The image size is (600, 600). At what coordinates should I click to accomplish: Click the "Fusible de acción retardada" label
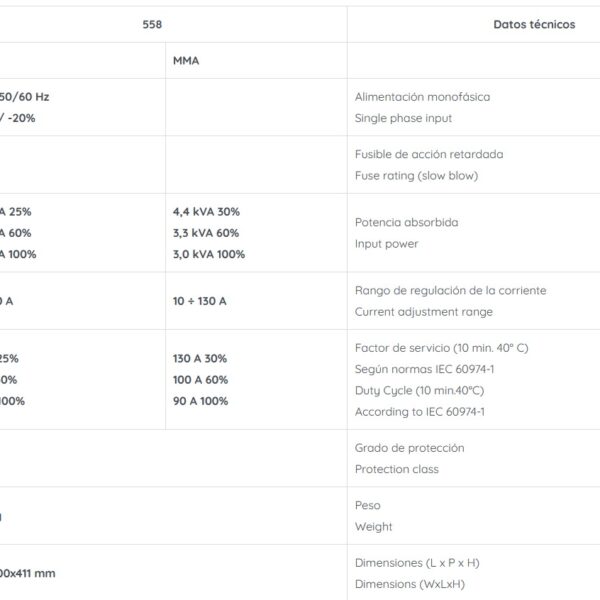coord(429,154)
